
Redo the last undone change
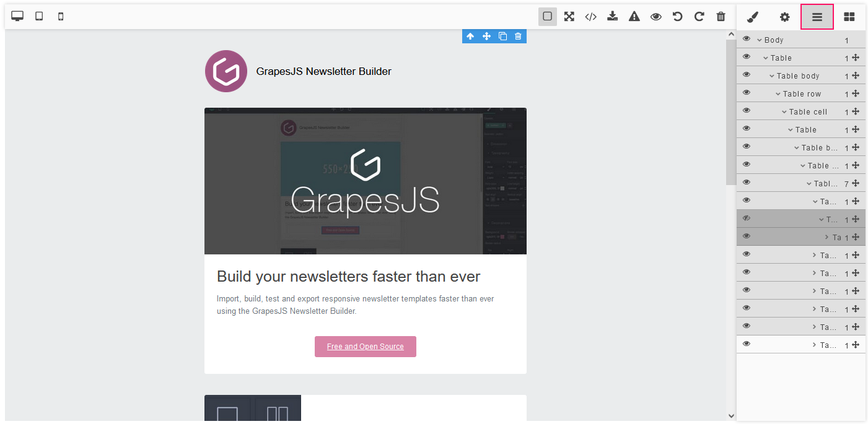[x=699, y=17]
